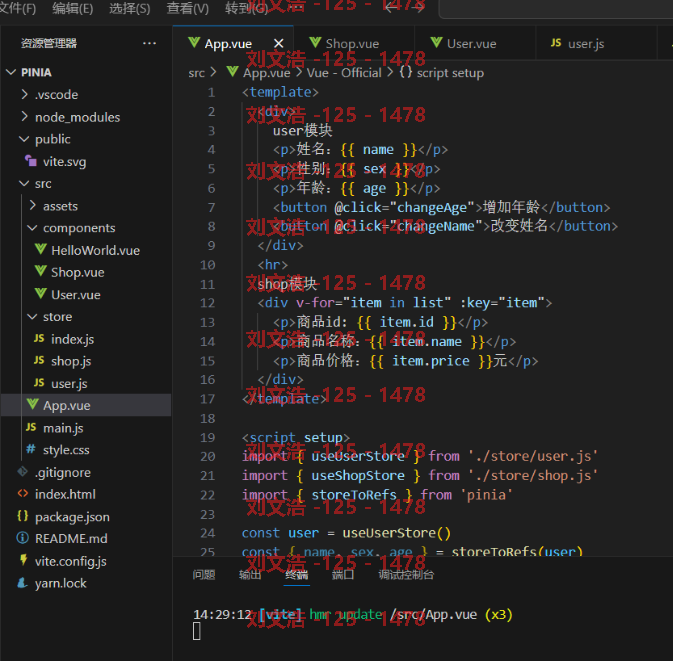Image resolution: width=673 pixels, height=661 pixels.
Task: Open the 查看(V) menu
Action: point(188,8)
